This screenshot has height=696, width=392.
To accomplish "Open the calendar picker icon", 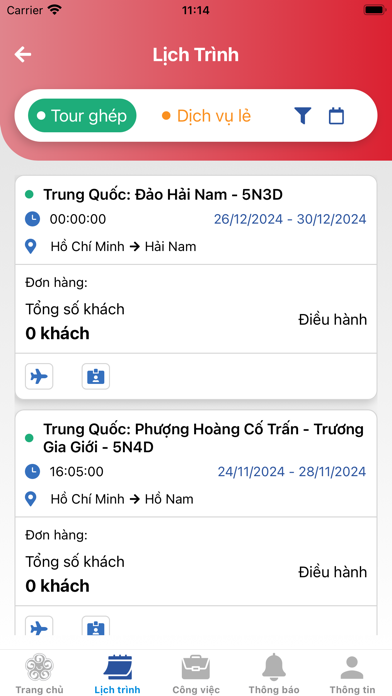I will coord(337,116).
